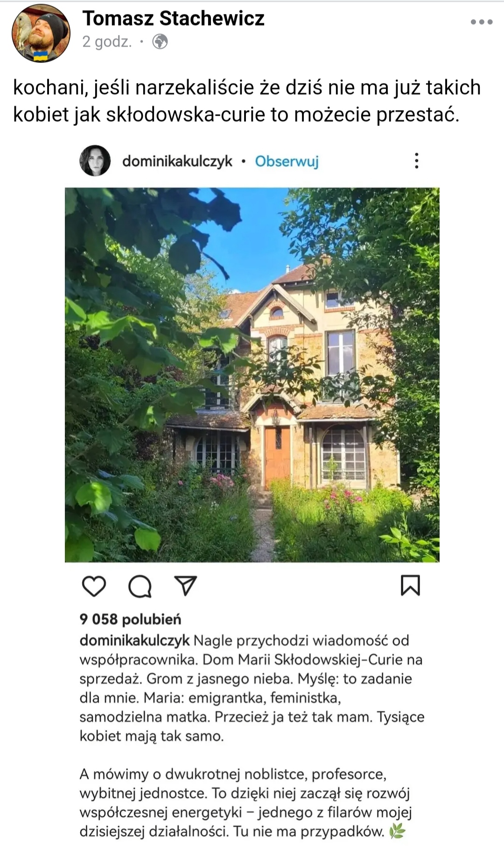The image size is (504, 849).
Task: Open the house photo
Action: point(252,375)
